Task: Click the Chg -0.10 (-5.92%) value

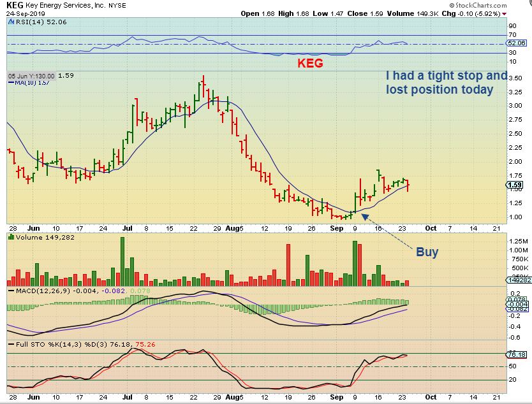Action: tap(471, 14)
